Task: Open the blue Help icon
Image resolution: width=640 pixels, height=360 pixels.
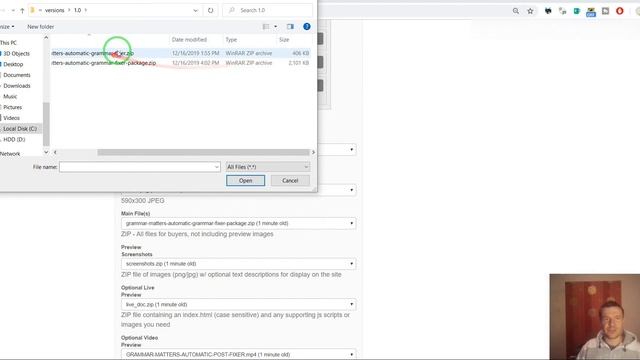Action: (x=307, y=27)
